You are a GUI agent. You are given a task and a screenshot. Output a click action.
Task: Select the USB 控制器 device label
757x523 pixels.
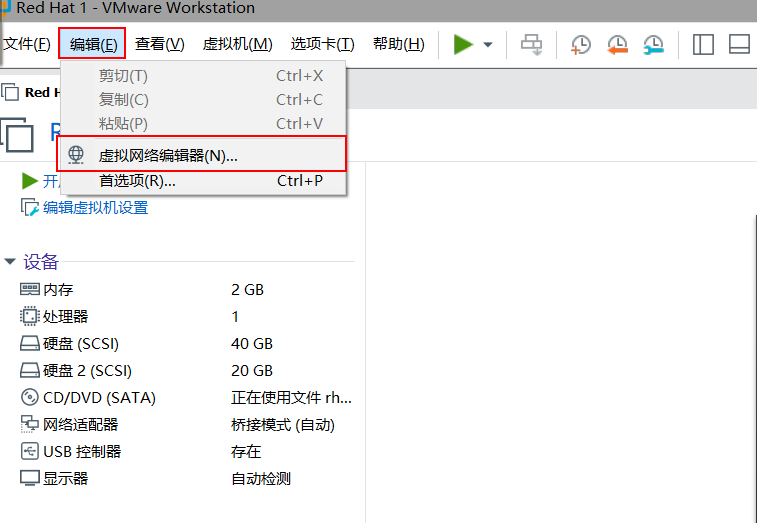[82, 452]
